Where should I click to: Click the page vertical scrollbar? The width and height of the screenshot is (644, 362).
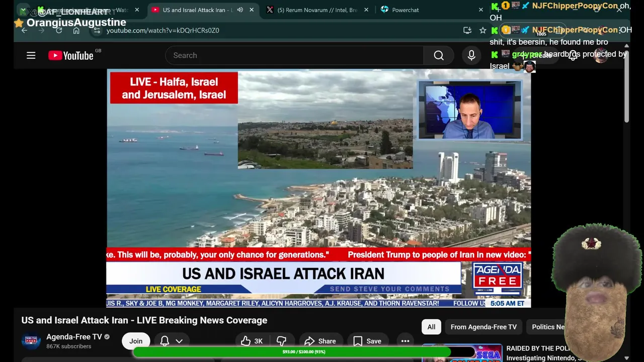626,85
